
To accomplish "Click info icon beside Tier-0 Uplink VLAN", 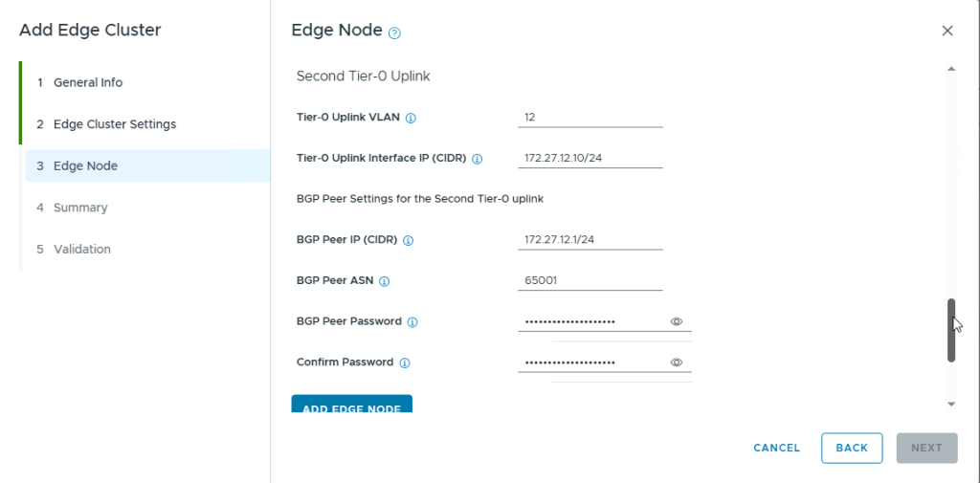I will coord(411,118).
